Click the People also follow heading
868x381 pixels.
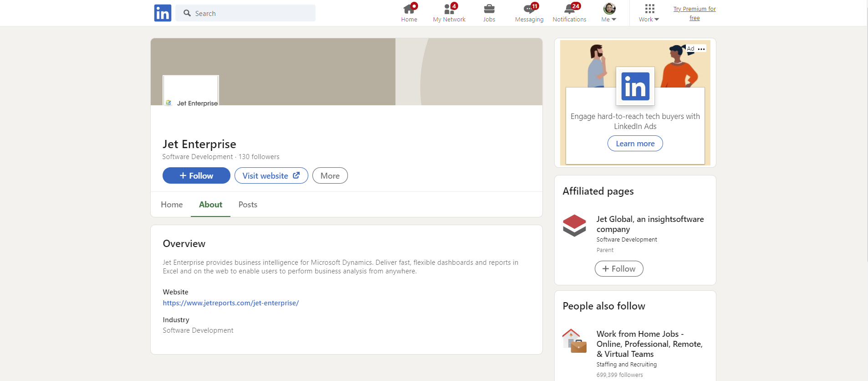click(604, 306)
